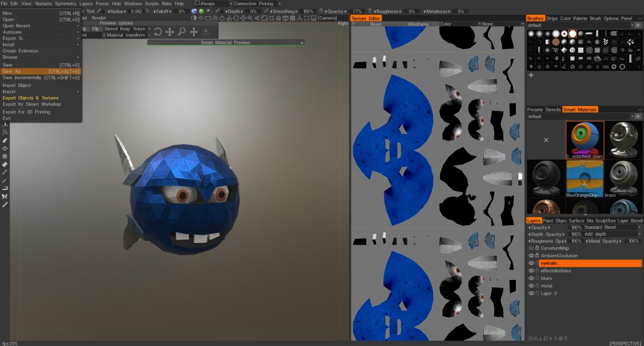Image resolution: width=644 pixels, height=346 pixels.
Task: Hide the eyeballs layer
Action: 531,263
